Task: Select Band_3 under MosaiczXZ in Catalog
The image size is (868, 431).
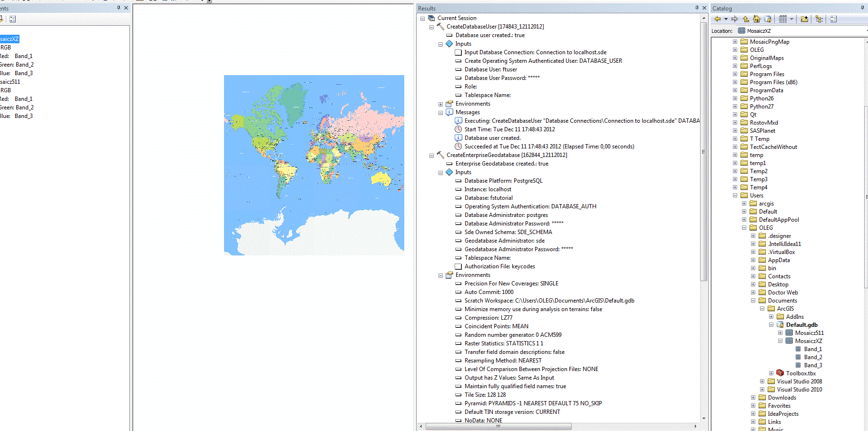Action: pyautogui.click(x=813, y=365)
